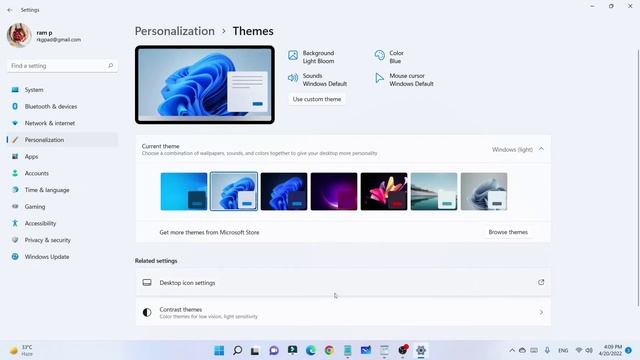Open Bluetooth & devices label in sidebar
This screenshot has height=360, width=640.
[x=51, y=107]
